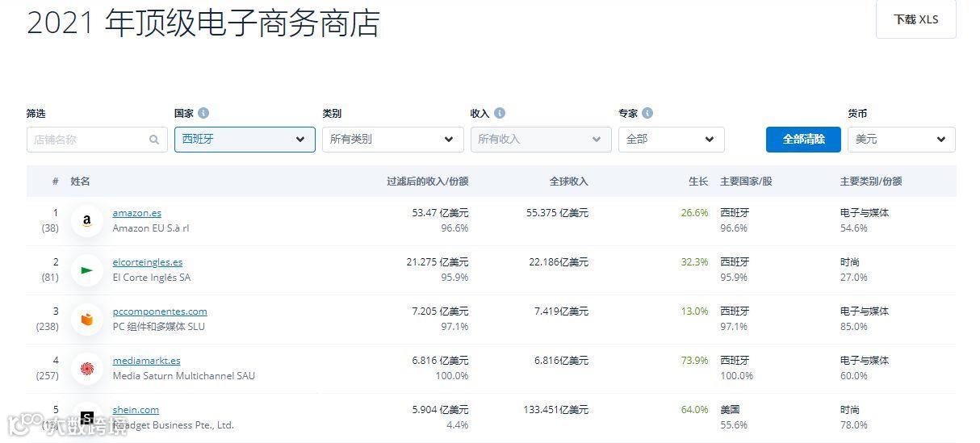The height and width of the screenshot is (443, 980).
Task: Click the 主要国家/股 column header
Action: pos(746,182)
